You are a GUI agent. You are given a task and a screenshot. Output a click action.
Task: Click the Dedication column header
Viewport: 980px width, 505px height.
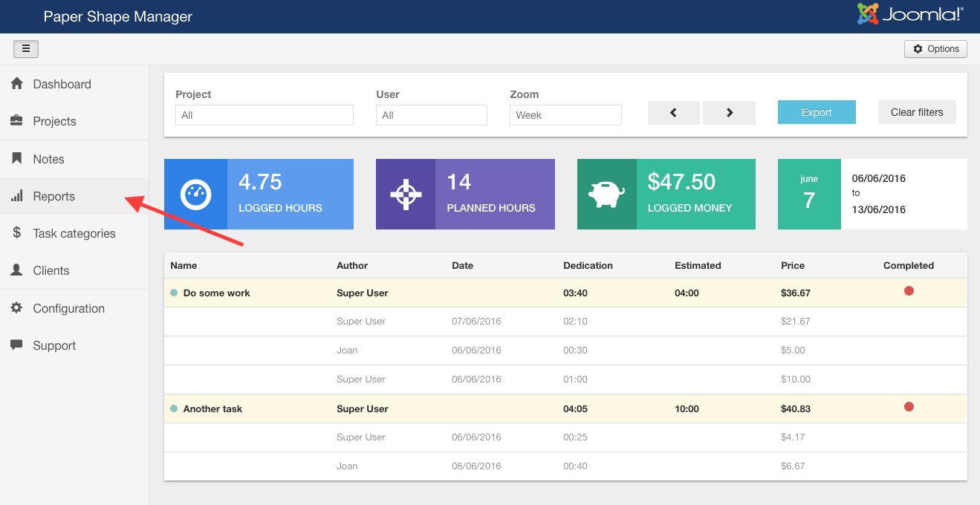coord(588,265)
